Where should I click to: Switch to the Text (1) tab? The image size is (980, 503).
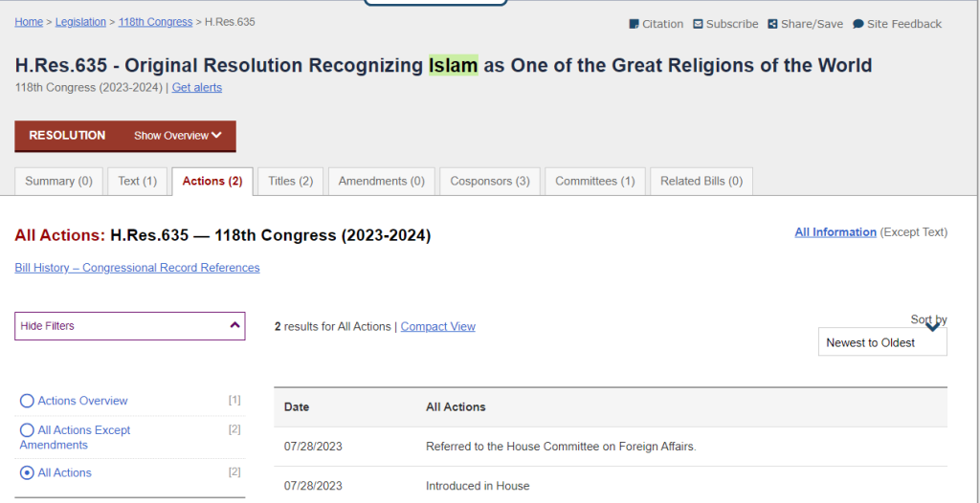138,181
